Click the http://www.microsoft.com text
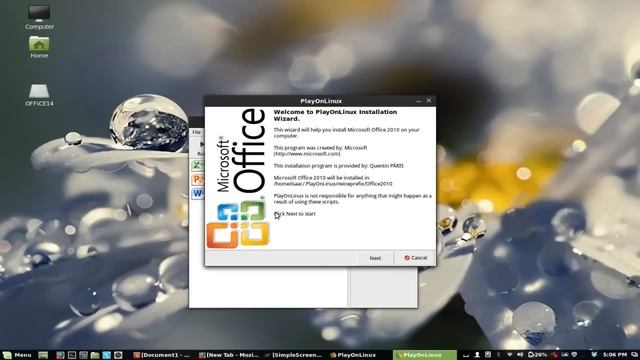This screenshot has width=640, height=360. tap(307, 154)
